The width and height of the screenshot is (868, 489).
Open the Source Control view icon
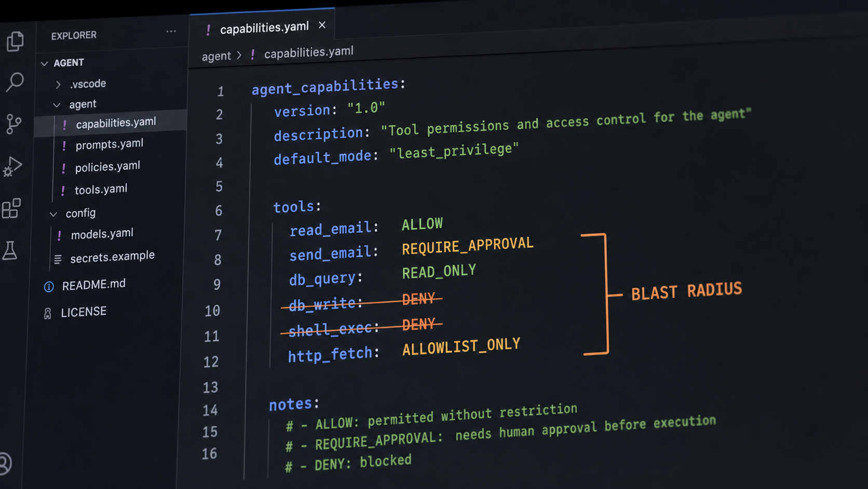point(13,124)
